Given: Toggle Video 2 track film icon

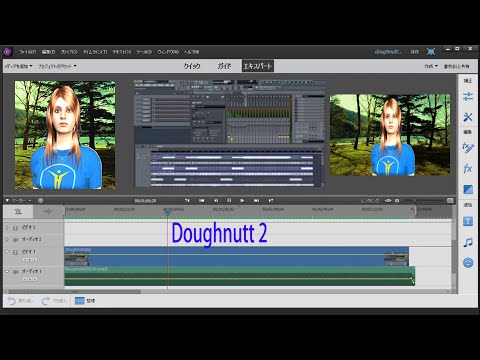Looking at the screenshot, I should tap(15, 228).
